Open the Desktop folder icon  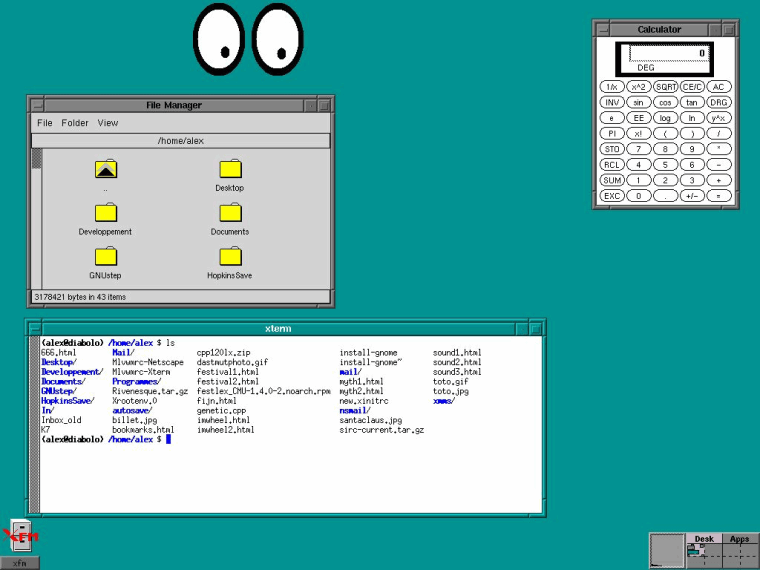(x=230, y=169)
